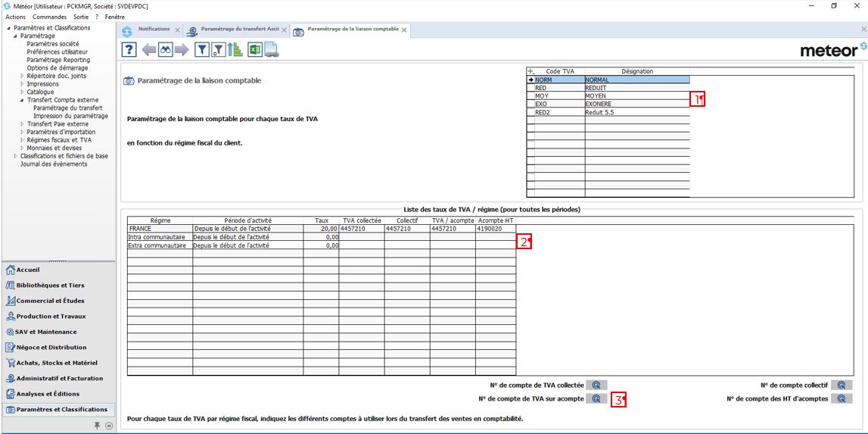The height and width of the screenshot is (434, 868).
Task: Expand Monnaies et devises node
Action: coord(22,148)
